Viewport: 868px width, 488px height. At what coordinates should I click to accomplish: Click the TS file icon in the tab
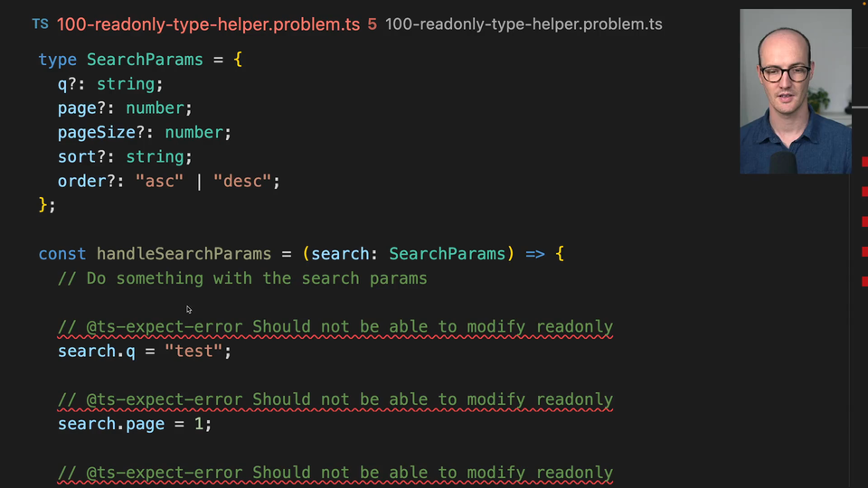(x=40, y=24)
